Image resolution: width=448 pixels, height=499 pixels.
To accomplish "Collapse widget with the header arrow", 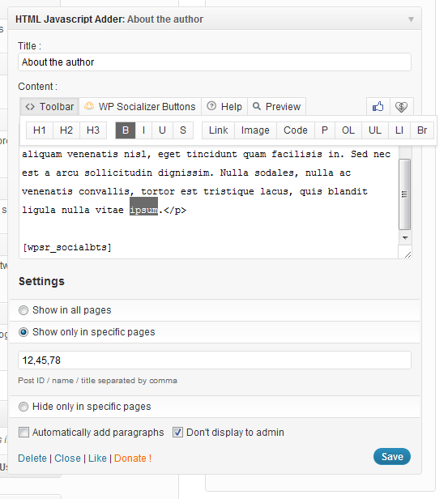I will [411, 19].
